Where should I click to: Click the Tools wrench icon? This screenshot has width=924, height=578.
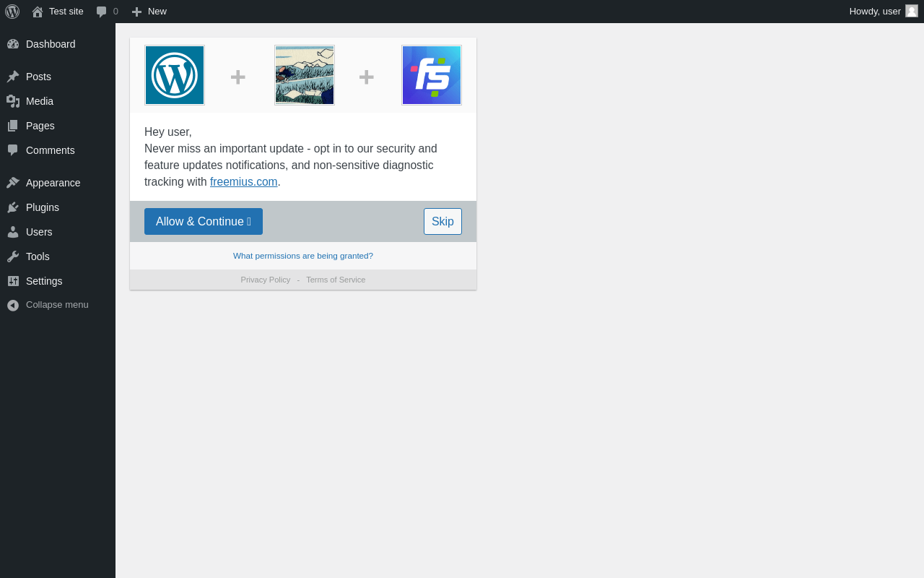click(x=13, y=256)
